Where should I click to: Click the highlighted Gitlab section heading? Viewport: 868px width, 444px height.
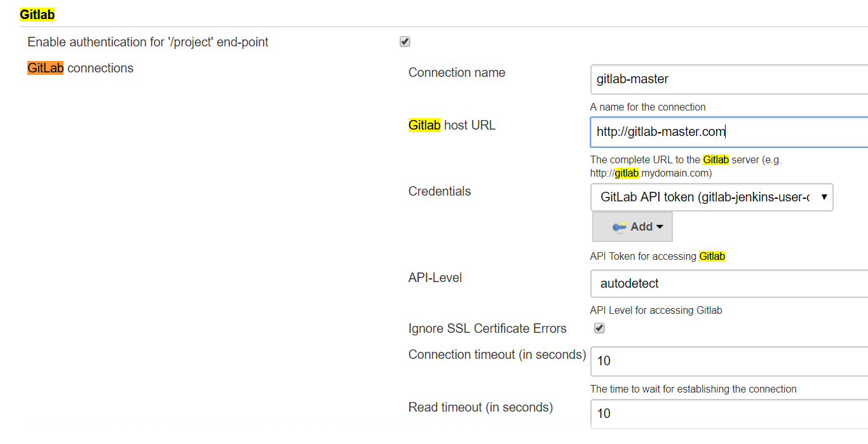(36, 14)
